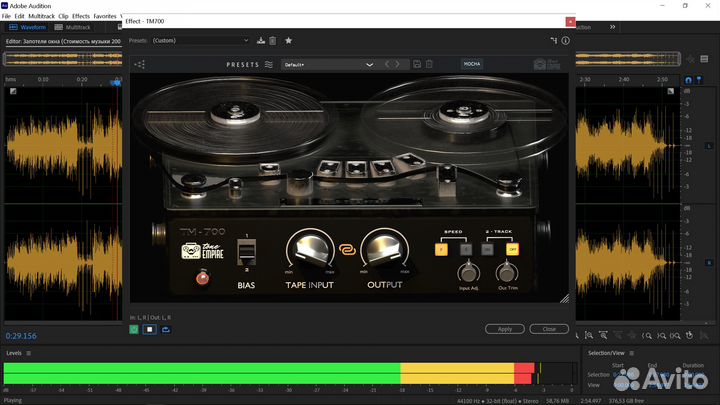Set 2-TRACK mode to OFF

tap(512, 249)
